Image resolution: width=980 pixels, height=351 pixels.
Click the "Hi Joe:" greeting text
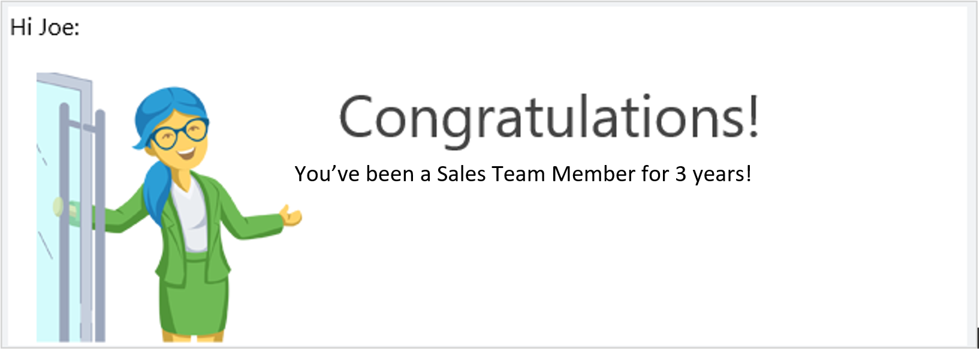[x=45, y=27]
